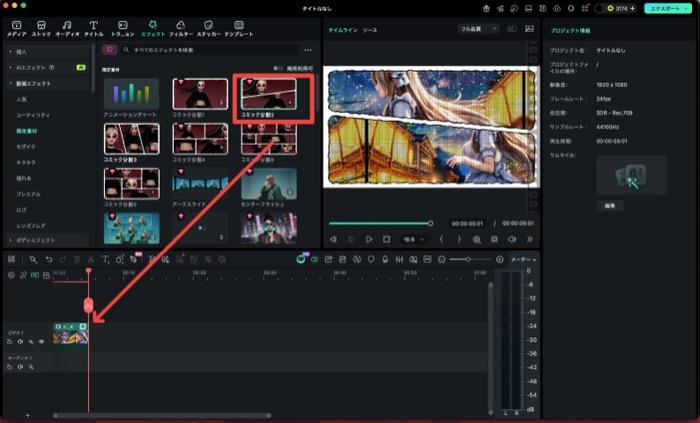Image resolution: width=700 pixels, height=423 pixels.
Task: Switch preview to the ソース source tab
Action: click(370, 30)
